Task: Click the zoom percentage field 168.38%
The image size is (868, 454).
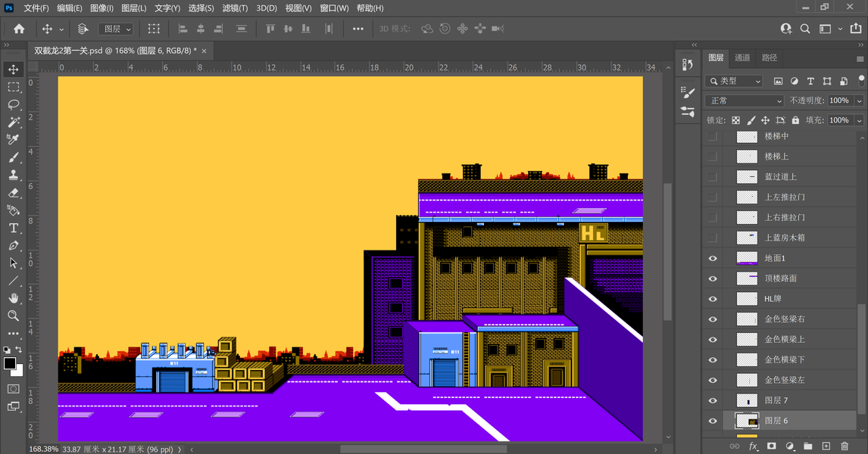Action: point(43,449)
